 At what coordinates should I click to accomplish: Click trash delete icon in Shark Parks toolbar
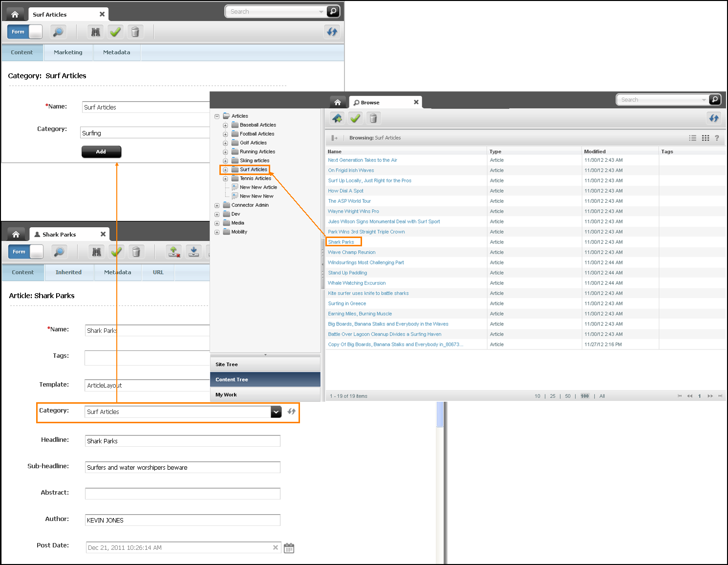point(136,252)
